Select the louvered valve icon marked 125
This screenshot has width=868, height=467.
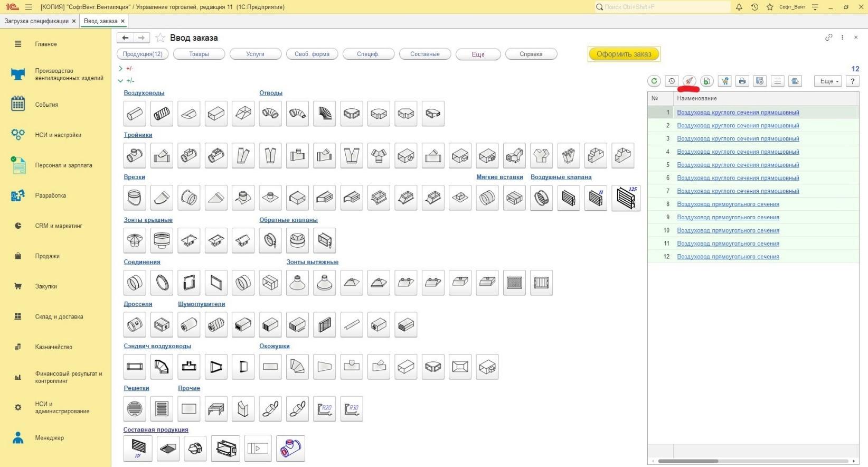(x=626, y=198)
